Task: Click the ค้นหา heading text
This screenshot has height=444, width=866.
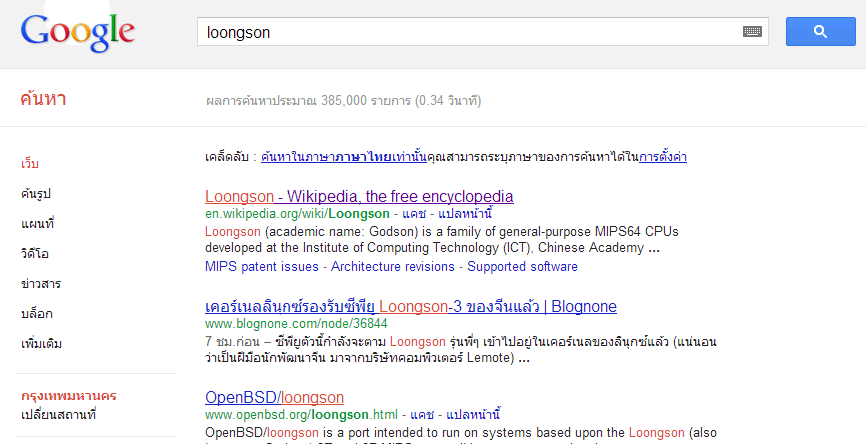Action: 43,99
